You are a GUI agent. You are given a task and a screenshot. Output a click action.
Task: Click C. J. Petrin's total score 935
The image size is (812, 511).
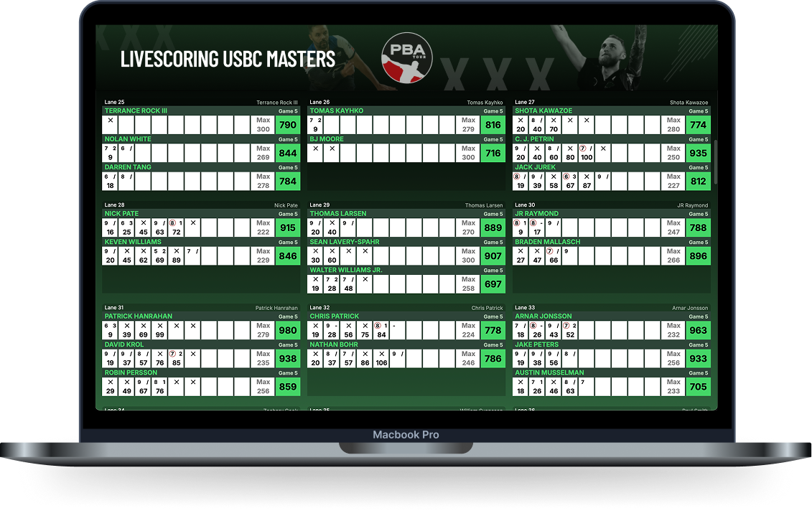(x=698, y=153)
